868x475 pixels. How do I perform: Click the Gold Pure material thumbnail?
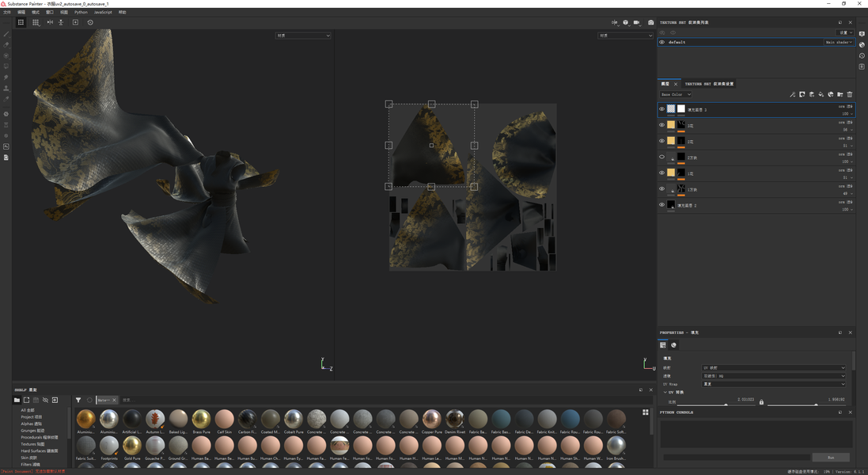(132, 445)
